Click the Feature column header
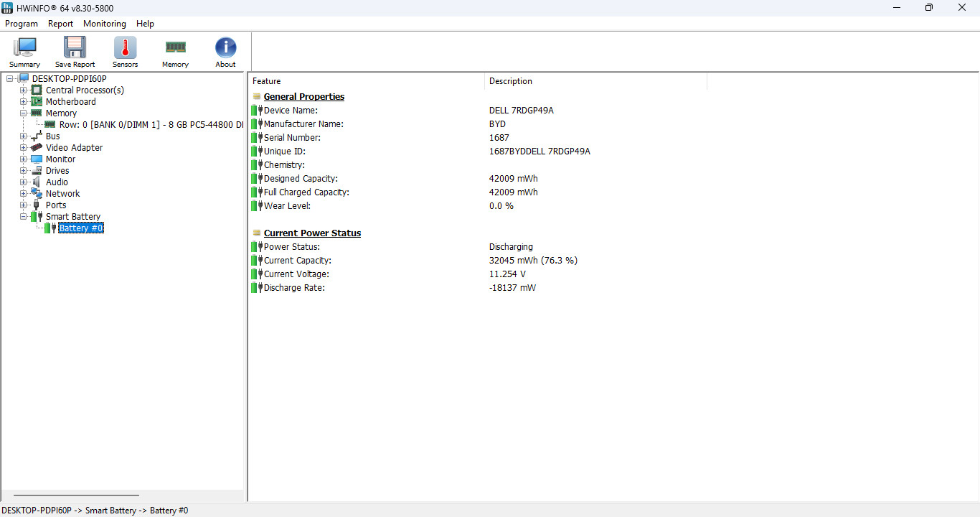 pyautogui.click(x=367, y=81)
